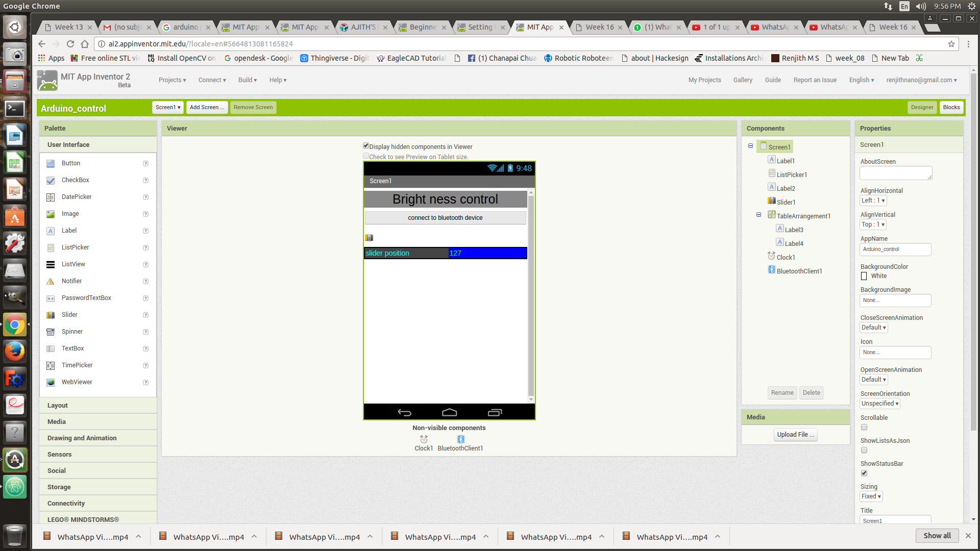Select the Slider icon in palette
The image size is (980, 551).
[51, 315]
